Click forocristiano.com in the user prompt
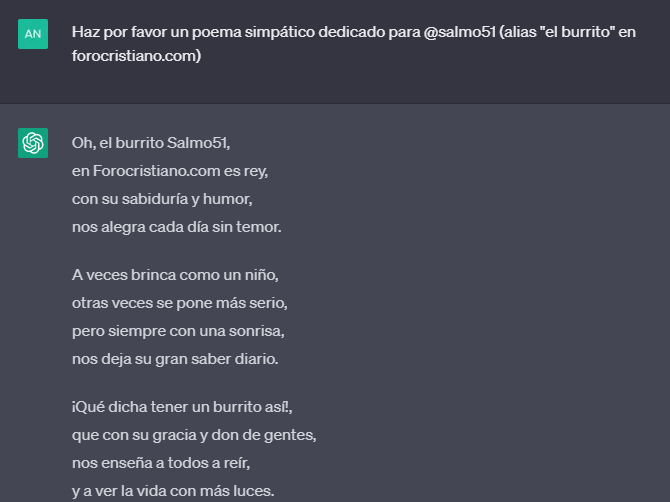 click(x=135, y=56)
